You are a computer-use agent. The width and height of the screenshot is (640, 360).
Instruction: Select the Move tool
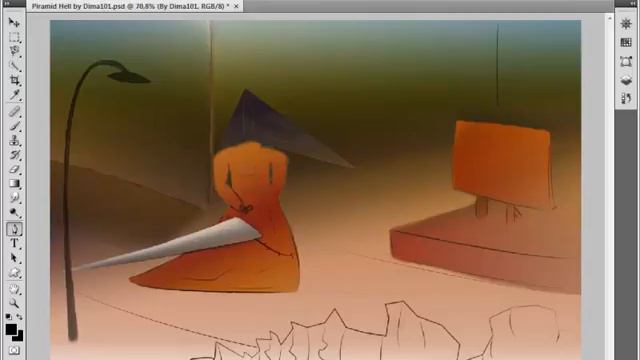pyautogui.click(x=14, y=22)
